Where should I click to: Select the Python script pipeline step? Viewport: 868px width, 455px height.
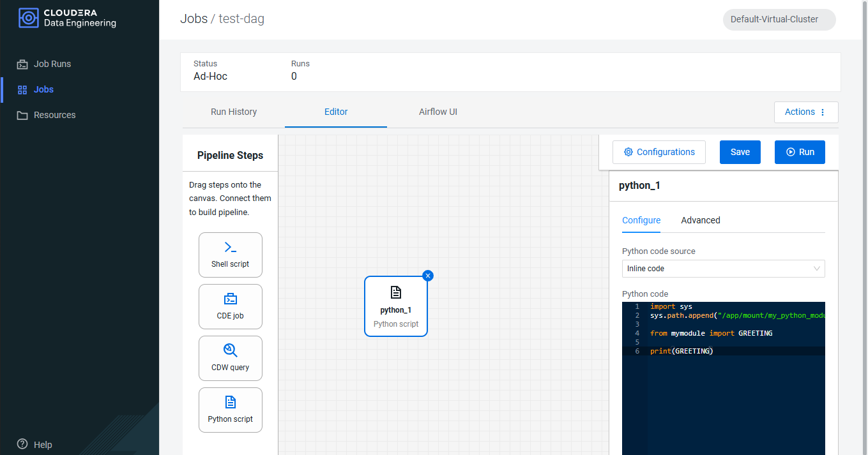point(230,410)
